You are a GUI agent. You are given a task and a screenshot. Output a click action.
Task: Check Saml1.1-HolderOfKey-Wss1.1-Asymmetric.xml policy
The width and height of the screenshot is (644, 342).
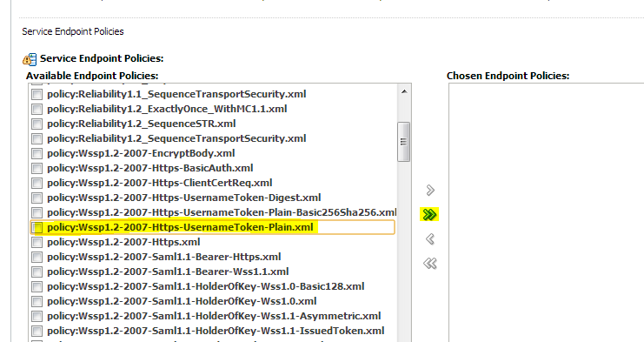37,316
